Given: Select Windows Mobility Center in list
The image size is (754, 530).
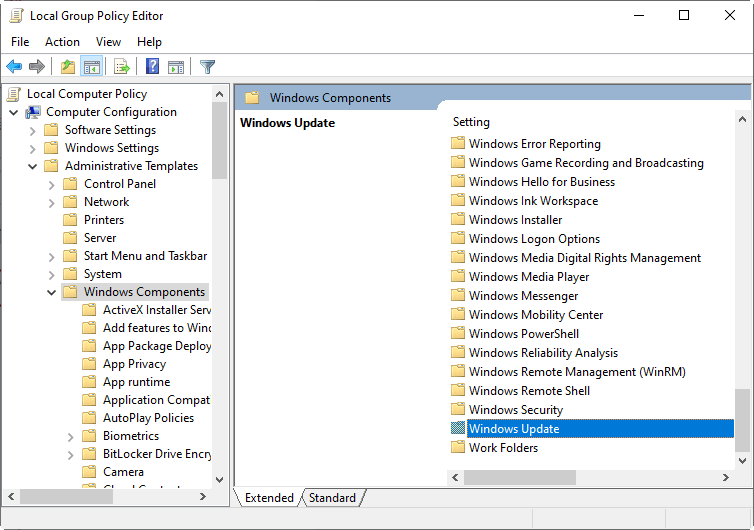Looking at the screenshot, I should 536,315.
